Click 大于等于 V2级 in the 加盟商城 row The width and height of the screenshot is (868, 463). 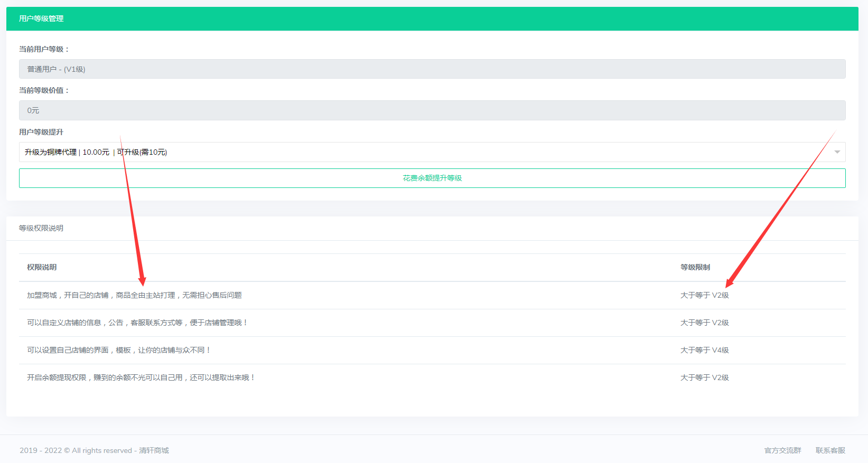click(705, 295)
